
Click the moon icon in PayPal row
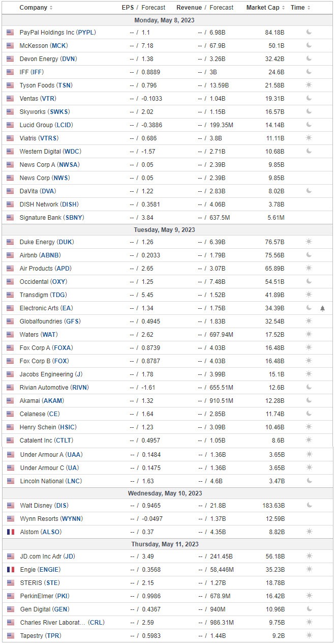(309, 32)
